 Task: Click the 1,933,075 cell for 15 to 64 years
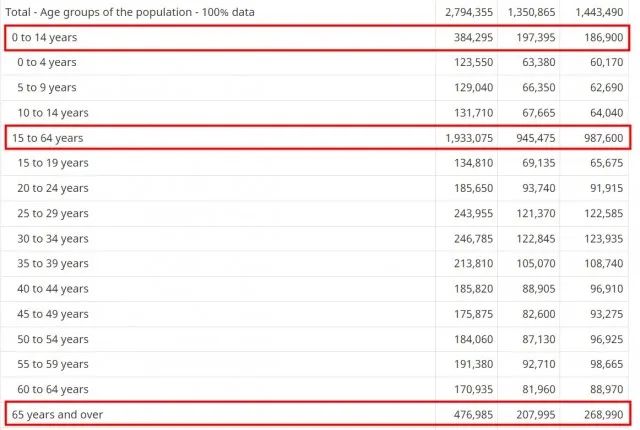point(469,138)
